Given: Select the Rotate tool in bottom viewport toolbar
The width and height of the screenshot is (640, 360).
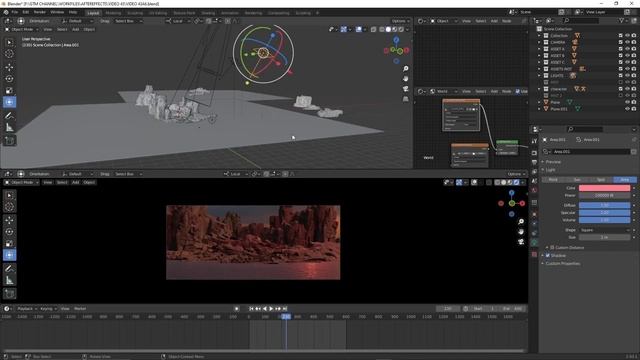Looking at the screenshot, I should click(9, 231).
